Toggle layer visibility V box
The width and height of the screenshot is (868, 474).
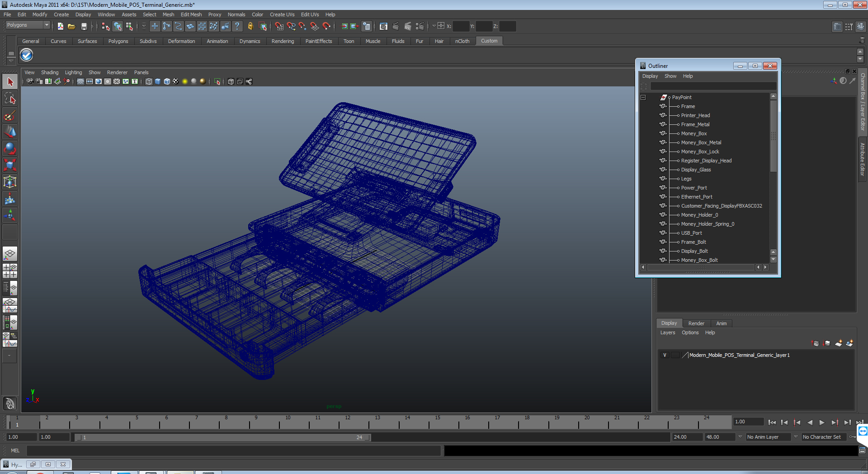tap(665, 355)
